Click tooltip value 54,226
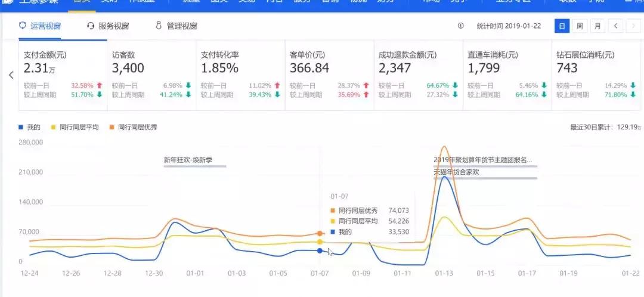Screen dimensions: 644x297 pos(399,221)
